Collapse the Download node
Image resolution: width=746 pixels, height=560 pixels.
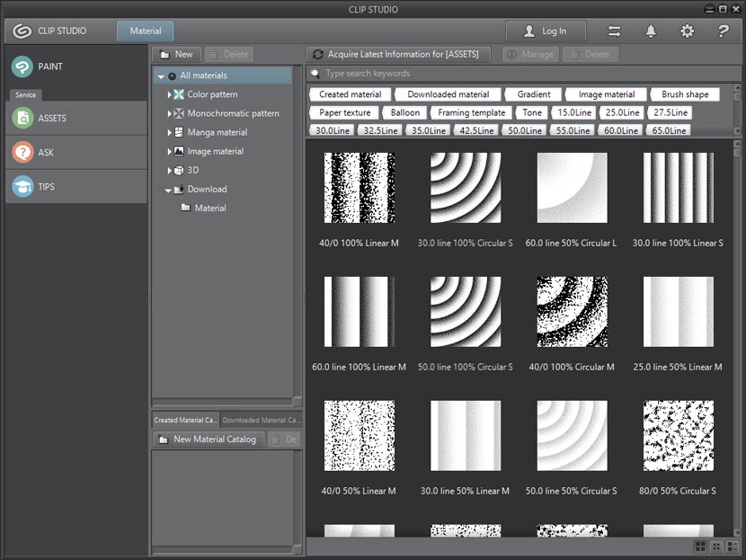[168, 191]
